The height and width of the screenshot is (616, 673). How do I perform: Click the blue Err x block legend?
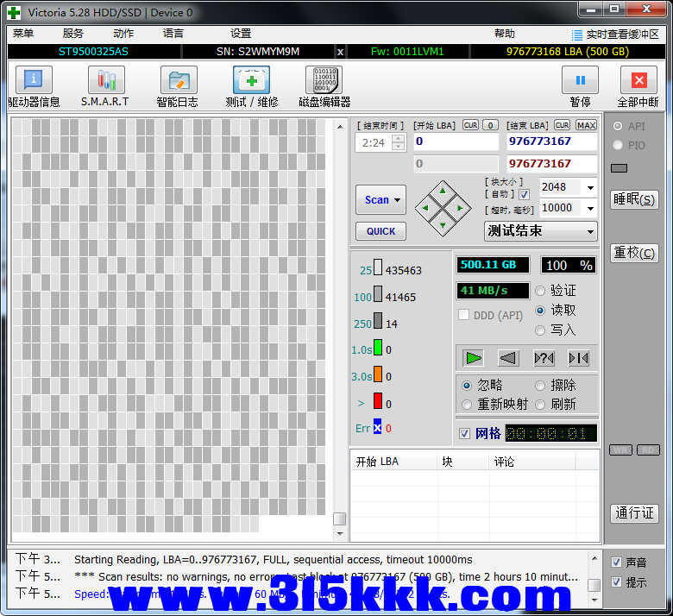tap(377, 426)
